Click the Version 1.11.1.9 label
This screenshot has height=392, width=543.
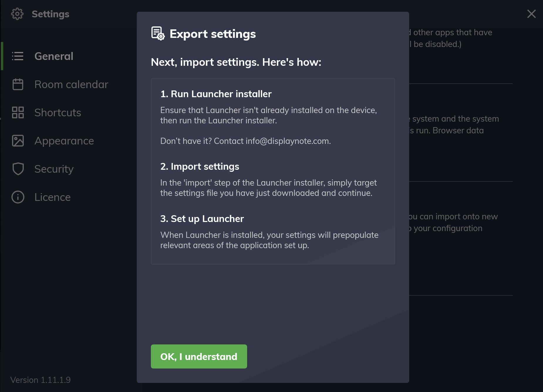tap(41, 380)
